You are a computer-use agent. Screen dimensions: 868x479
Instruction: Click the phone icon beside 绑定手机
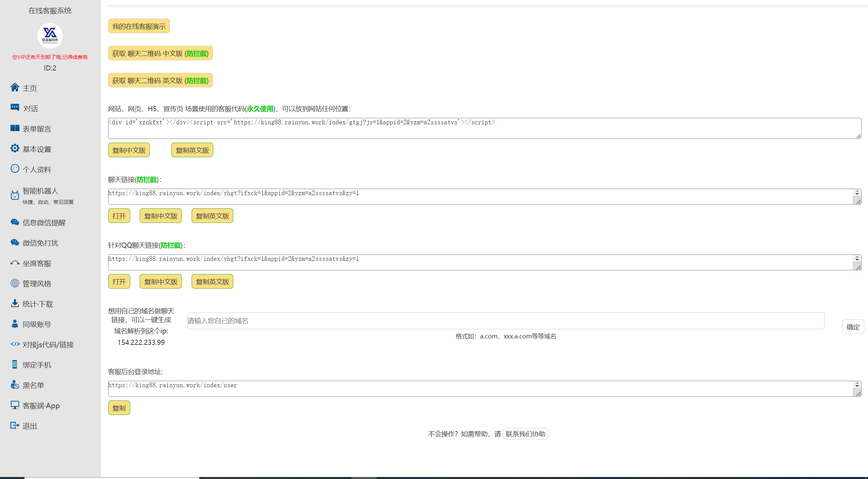tap(15, 364)
